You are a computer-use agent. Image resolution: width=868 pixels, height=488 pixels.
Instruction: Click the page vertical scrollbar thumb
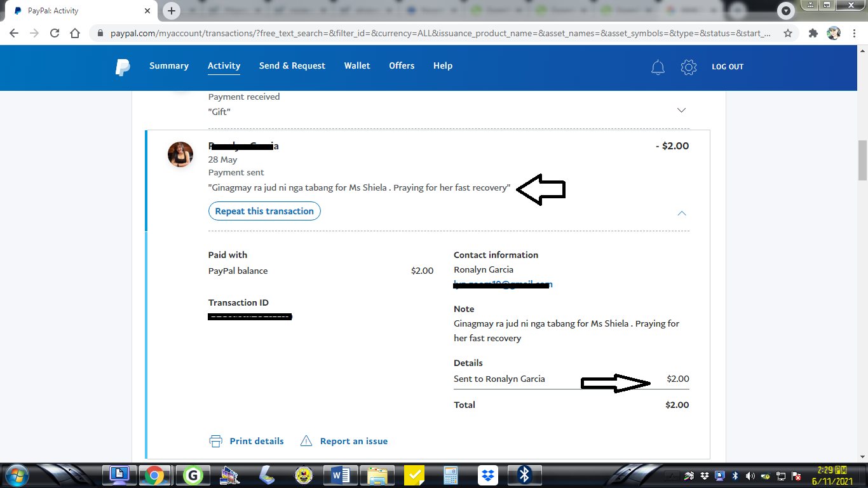[x=862, y=160]
